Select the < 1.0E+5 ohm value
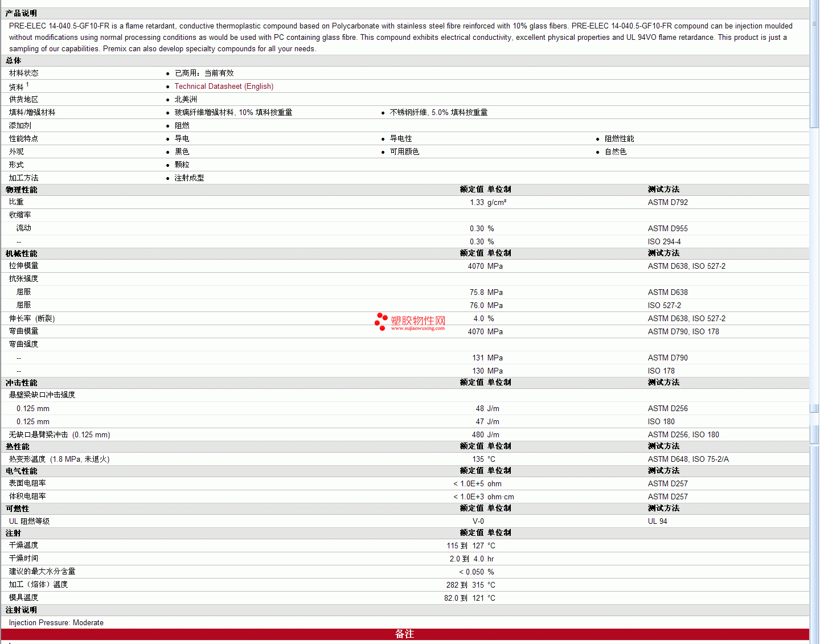The width and height of the screenshot is (820, 644). pos(477,484)
